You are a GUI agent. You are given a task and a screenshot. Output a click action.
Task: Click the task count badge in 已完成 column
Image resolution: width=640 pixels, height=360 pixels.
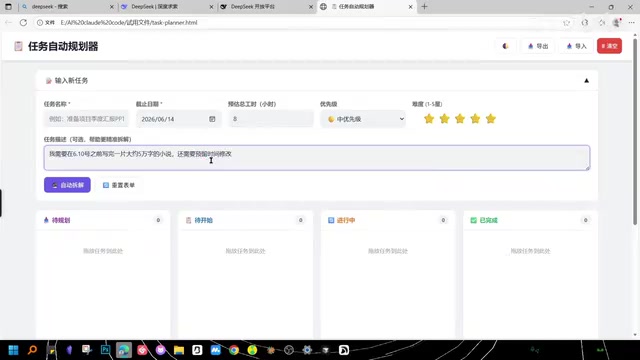click(x=585, y=220)
